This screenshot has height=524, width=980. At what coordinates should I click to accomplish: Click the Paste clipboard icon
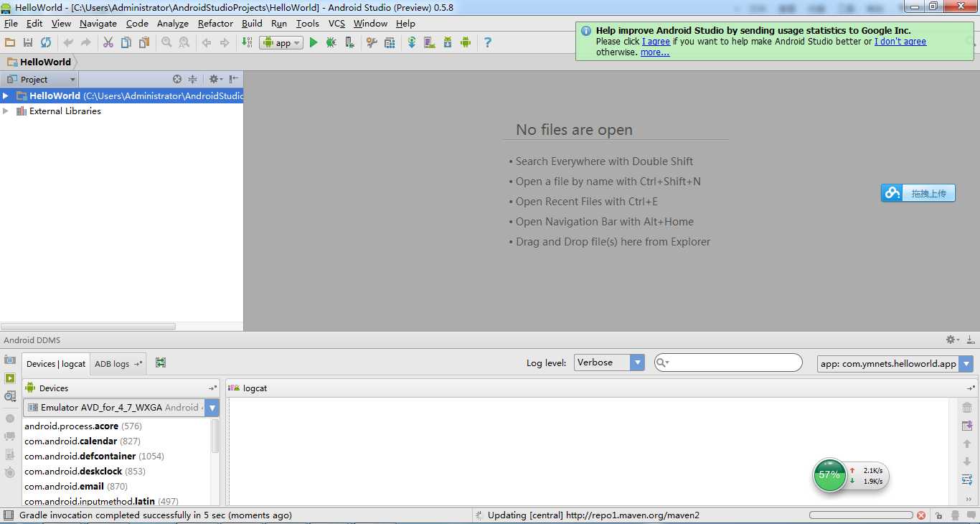(x=144, y=43)
